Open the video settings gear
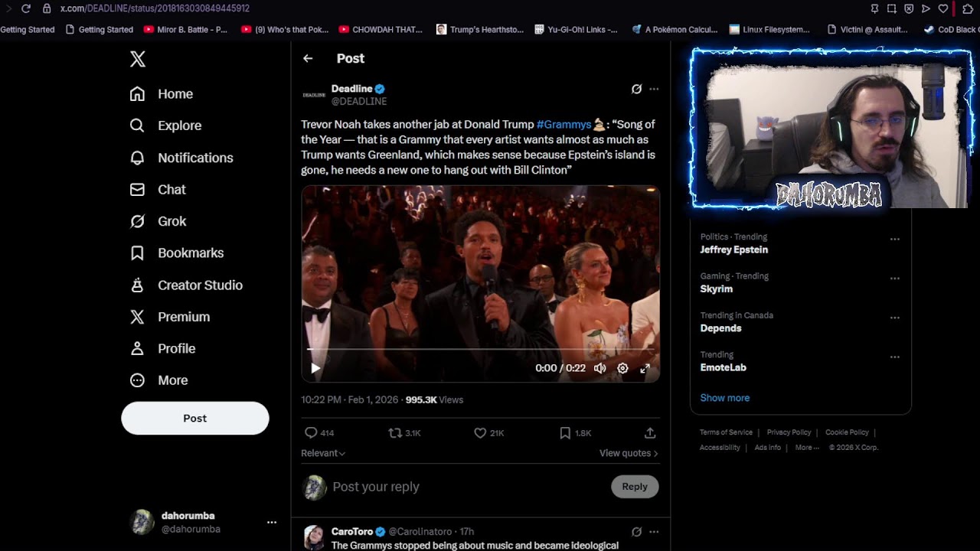 tap(623, 368)
